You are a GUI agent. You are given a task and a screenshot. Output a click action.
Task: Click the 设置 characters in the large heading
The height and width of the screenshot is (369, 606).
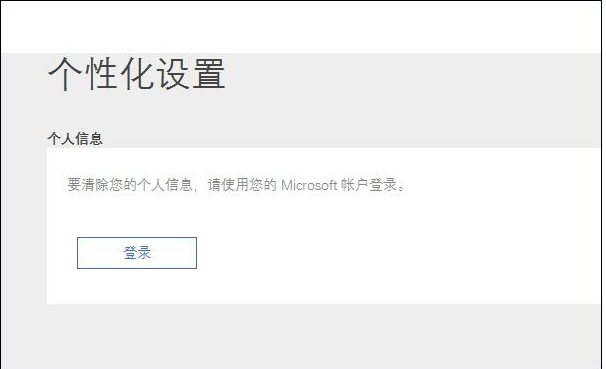pos(191,74)
